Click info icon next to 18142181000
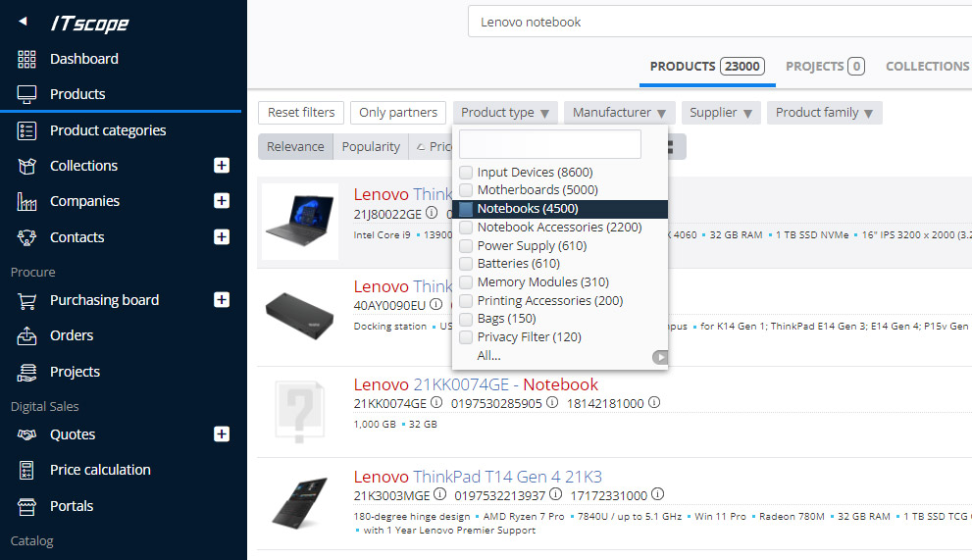Image resolution: width=972 pixels, height=560 pixels. coord(654,402)
